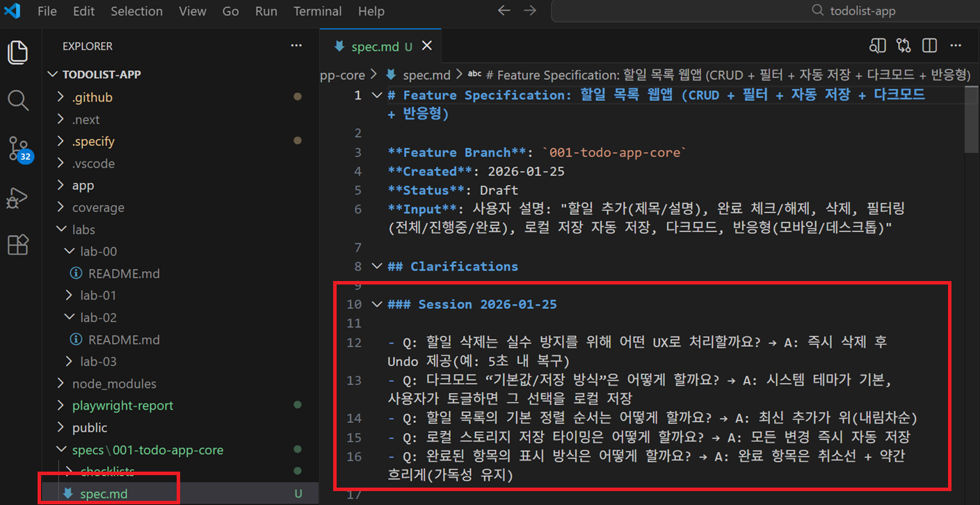Split the editor right
Viewport: 980px width, 505px height.
click(929, 46)
